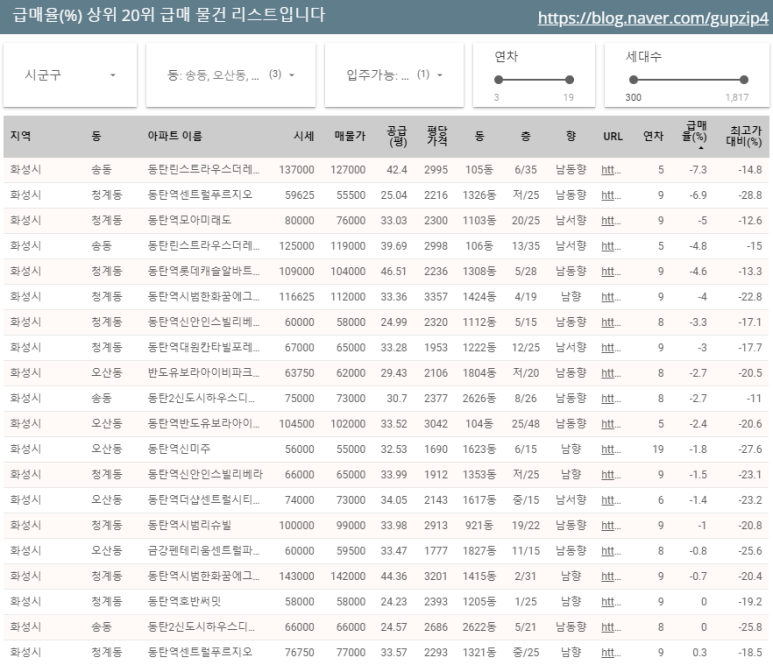The image size is (773, 665).
Task: Click the 평당 가격 value 3357
Action: point(436,297)
